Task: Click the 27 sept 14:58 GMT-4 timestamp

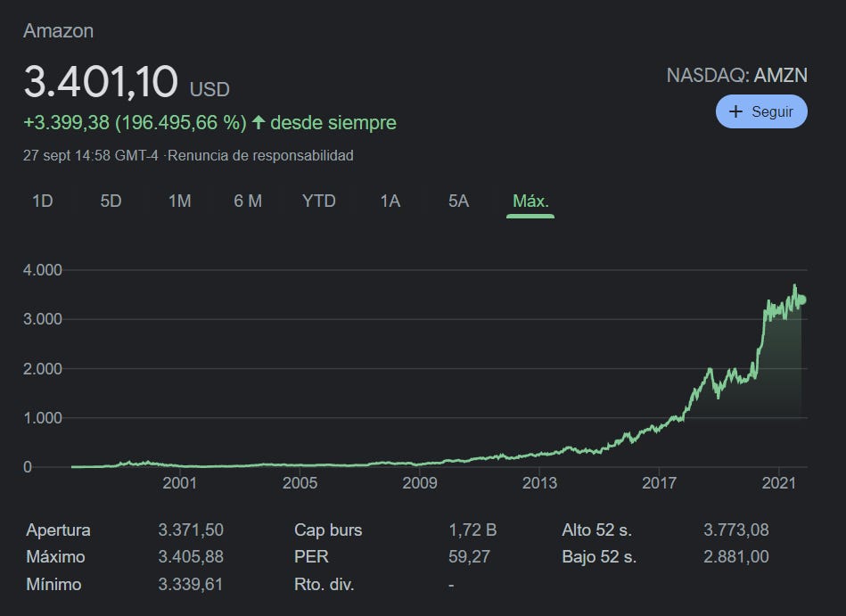Action: pos(91,155)
